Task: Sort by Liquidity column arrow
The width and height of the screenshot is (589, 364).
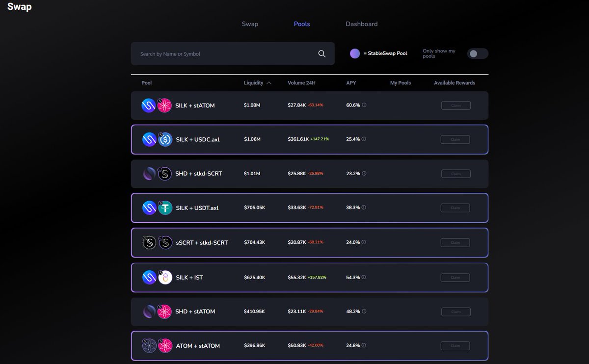Action: click(268, 83)
